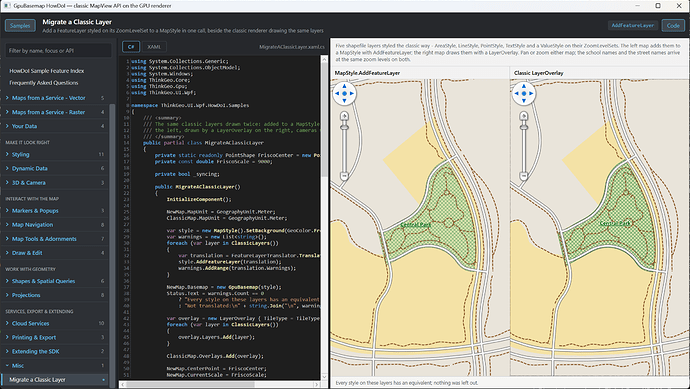Expand the Cloud Services category

[55, 323]
